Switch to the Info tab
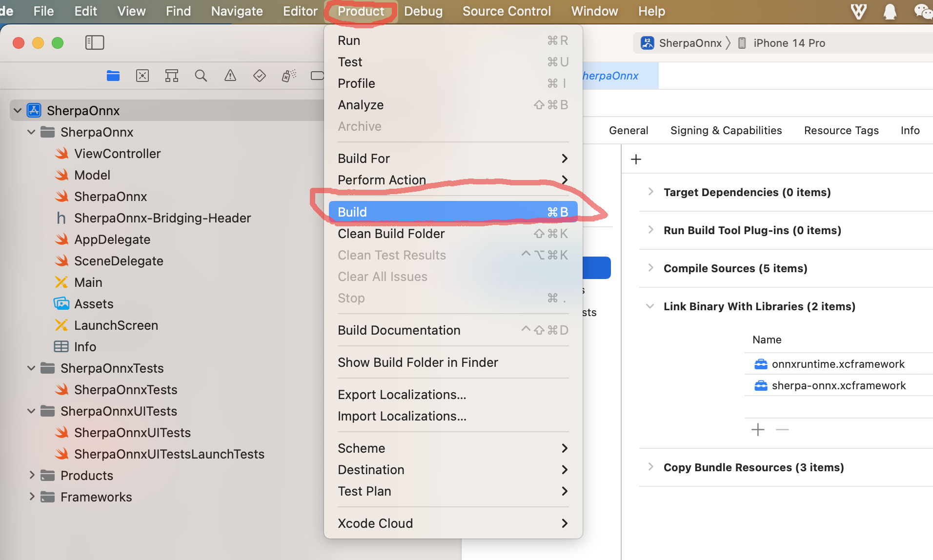The height and width of the screenshot is (560, 933). [910, 130]
